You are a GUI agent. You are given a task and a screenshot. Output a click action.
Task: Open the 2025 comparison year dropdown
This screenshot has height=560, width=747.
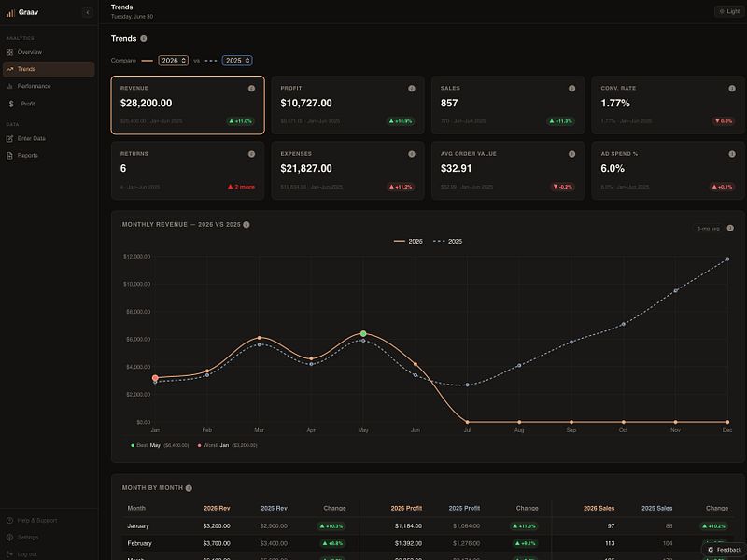(237, 61)
